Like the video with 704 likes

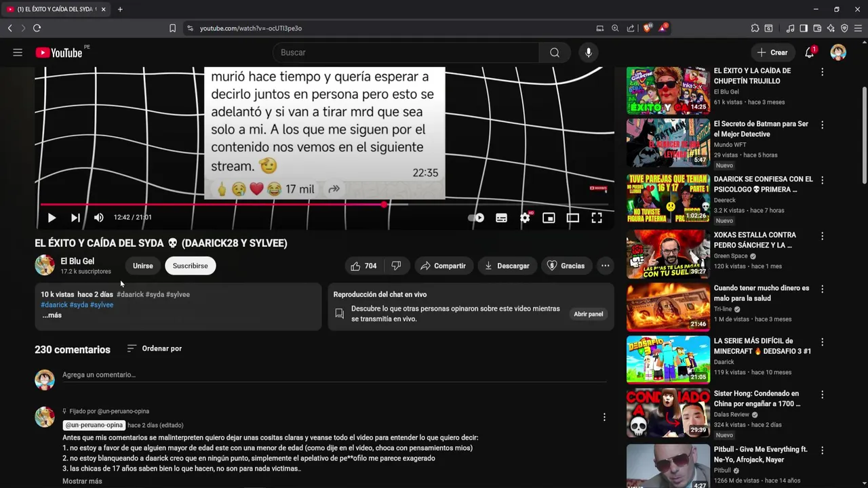(363, 266)
